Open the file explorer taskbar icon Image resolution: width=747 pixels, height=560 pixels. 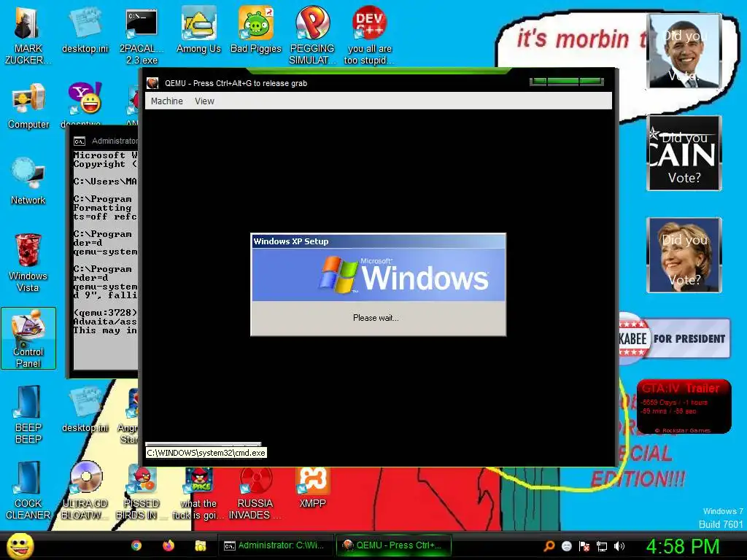coord(200,545)
